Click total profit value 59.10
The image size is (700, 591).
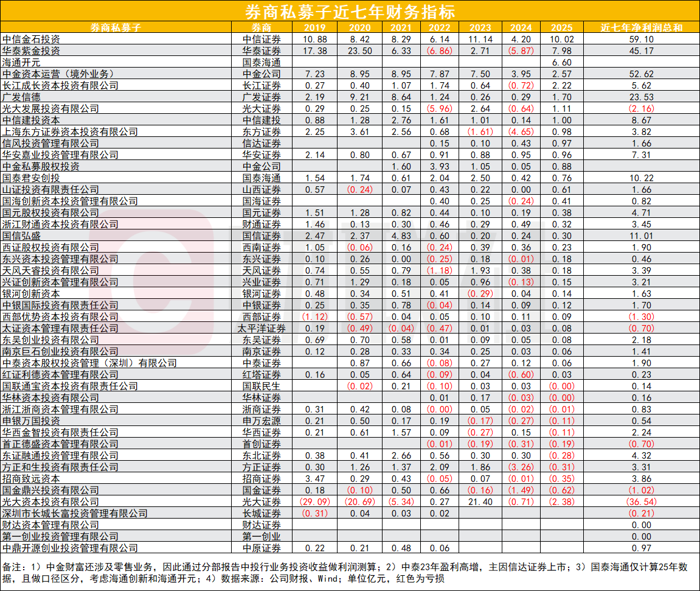coord(642,40)
